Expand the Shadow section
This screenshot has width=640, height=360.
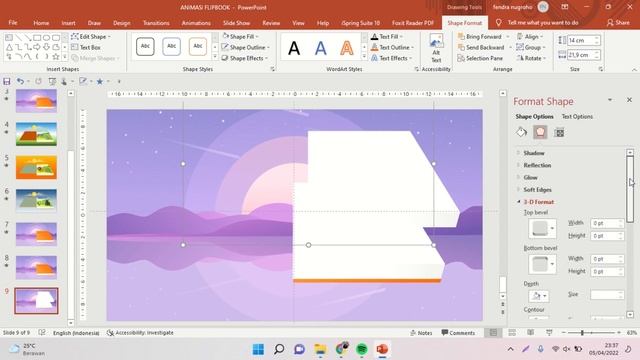tap(534, 153)
